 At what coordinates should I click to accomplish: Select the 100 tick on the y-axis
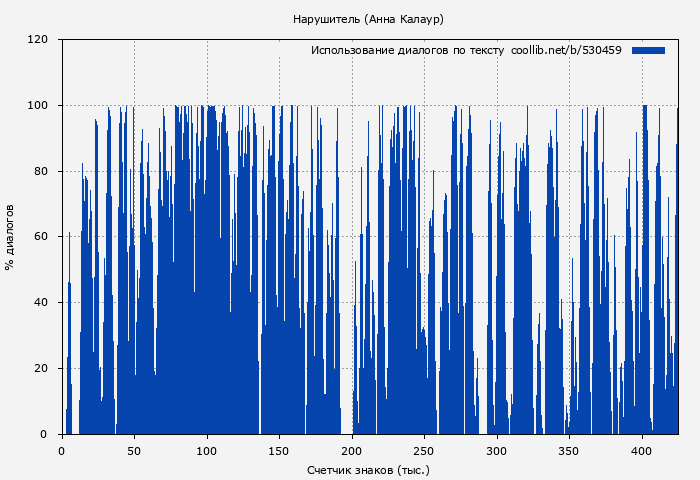tap(38, 106)
